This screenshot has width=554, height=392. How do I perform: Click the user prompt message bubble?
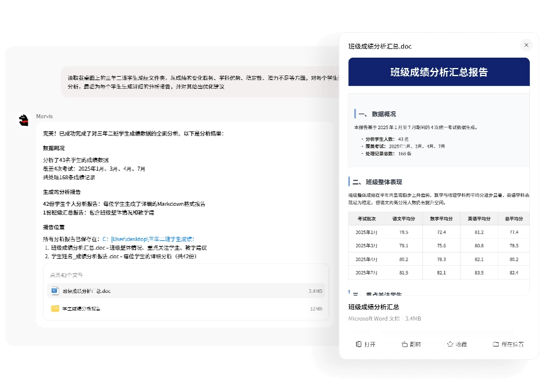[200, 82]
